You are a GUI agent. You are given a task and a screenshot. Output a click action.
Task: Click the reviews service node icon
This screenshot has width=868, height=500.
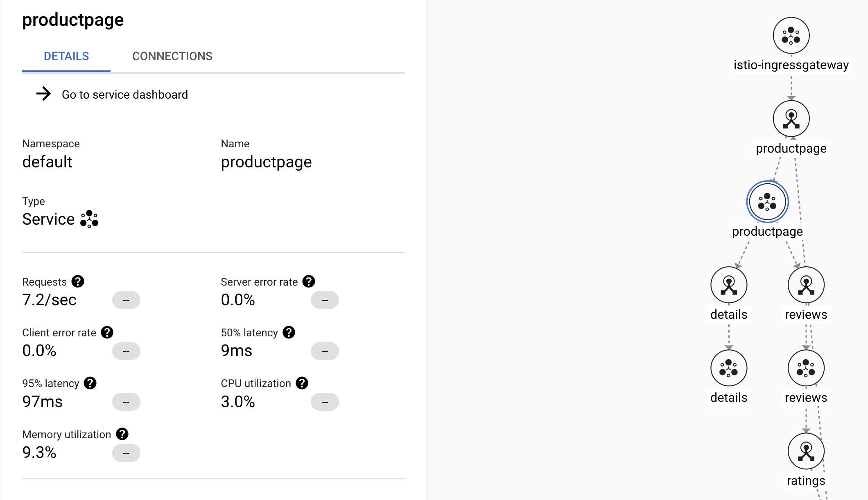(806, 368)
